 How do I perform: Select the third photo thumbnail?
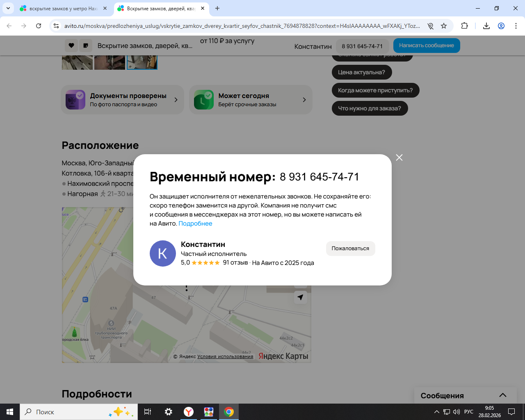142,62
